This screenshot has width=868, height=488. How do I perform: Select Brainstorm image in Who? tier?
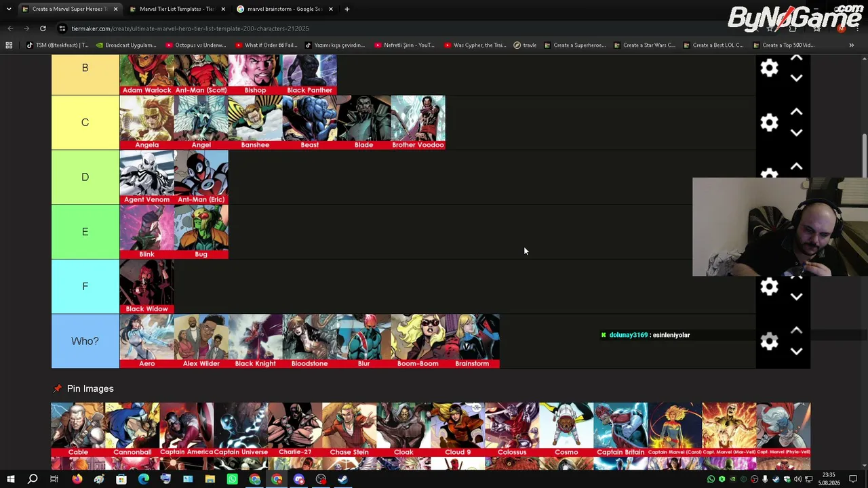(472, 341)
